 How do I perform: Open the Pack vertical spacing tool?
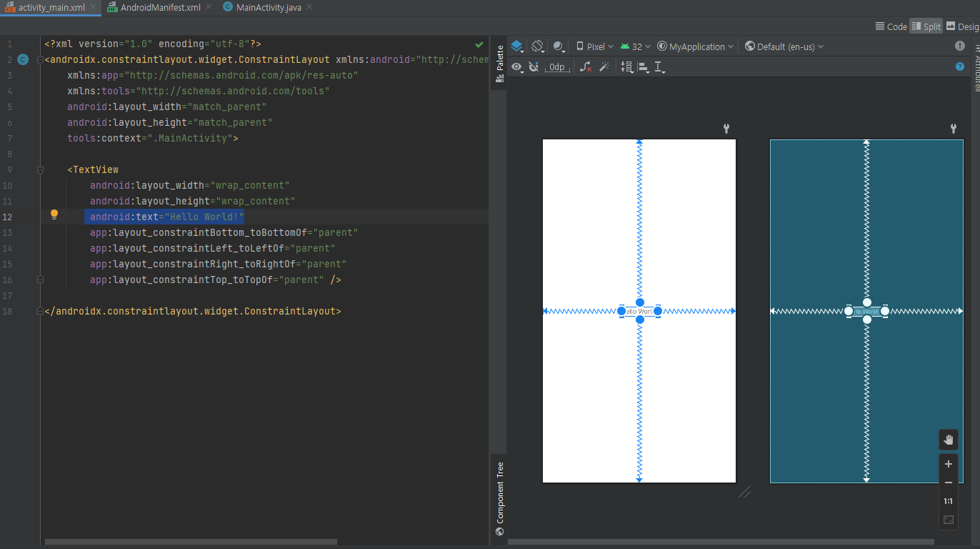(x=627, y=66)
